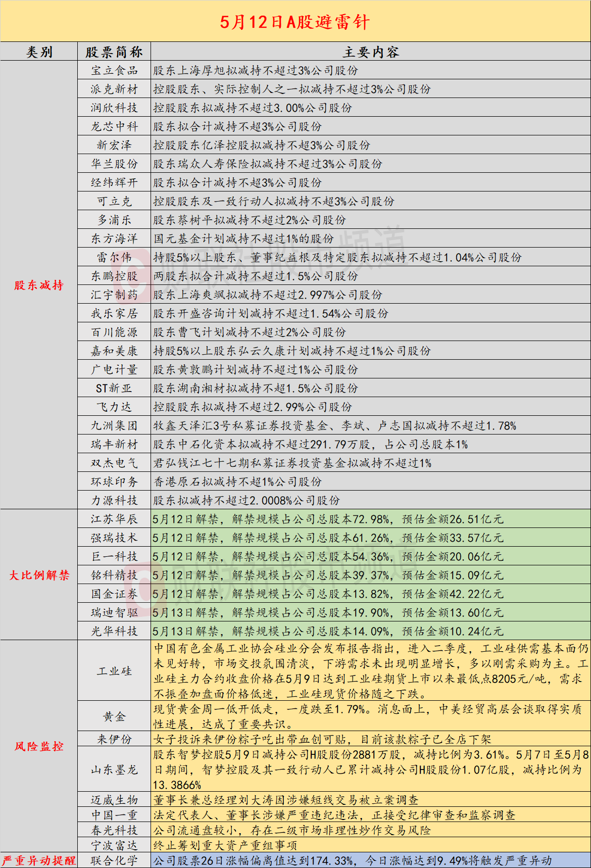This screenshot has width=591, height=868.
Task: Click the 严重异动提醒 category cell
Action: coord(39,860)
